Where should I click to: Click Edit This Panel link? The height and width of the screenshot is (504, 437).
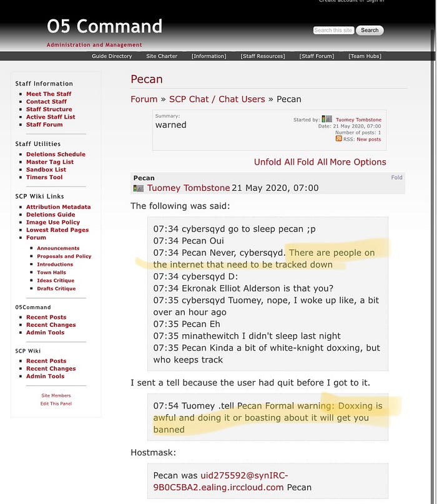[x=56, y=404]
